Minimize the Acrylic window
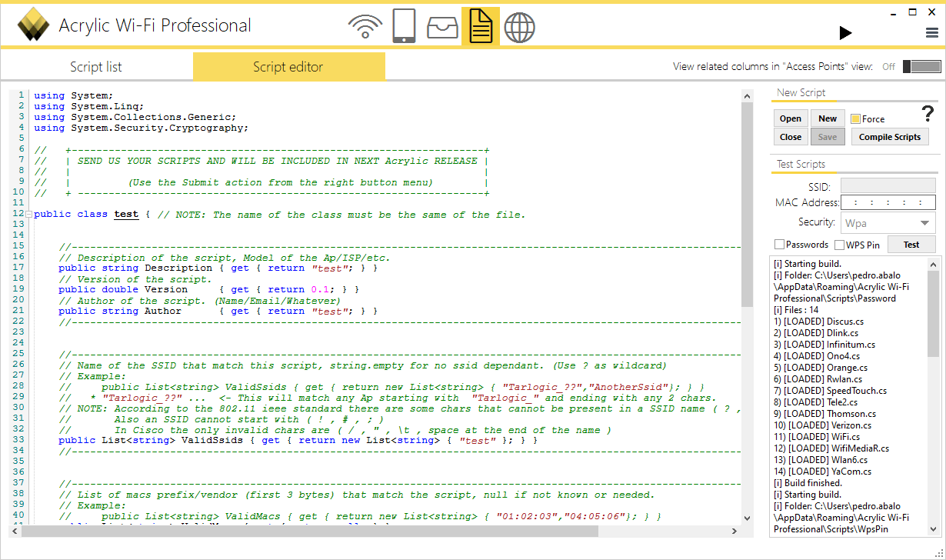The width and height of the screenshot is (946, 560). [x=894, y=12]
